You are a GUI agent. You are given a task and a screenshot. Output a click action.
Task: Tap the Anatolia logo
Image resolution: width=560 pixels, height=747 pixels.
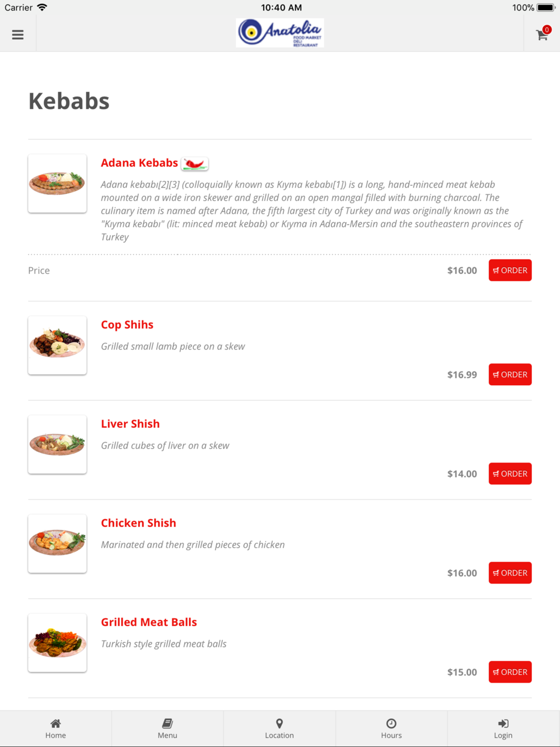pos(280,33)
